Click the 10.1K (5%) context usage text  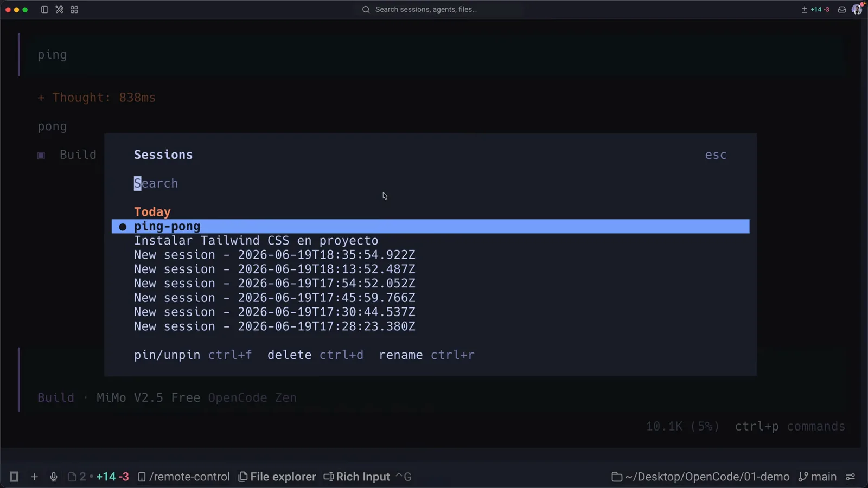coord(682,427)
